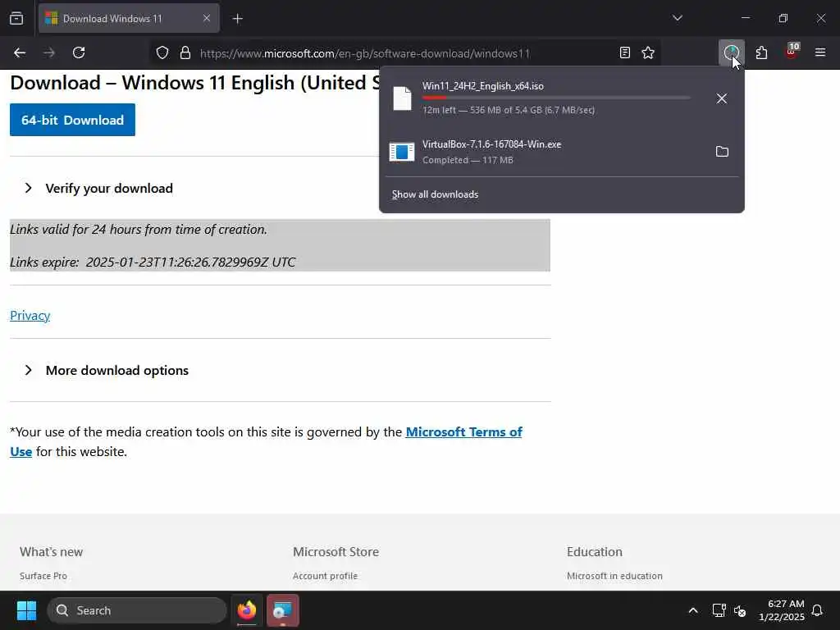Click the taskbar Search box
The image size is (840, 630).
(137, 610)
